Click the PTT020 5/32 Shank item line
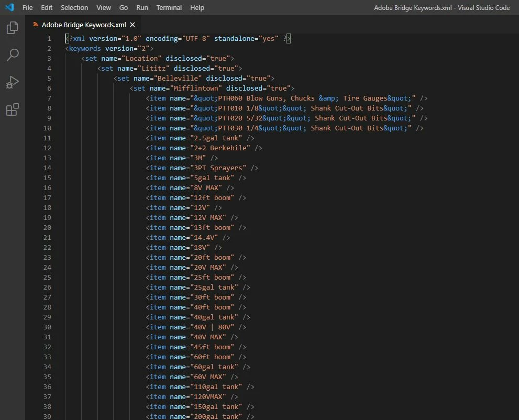Viewport: 519px width, 420px height. 286,118
